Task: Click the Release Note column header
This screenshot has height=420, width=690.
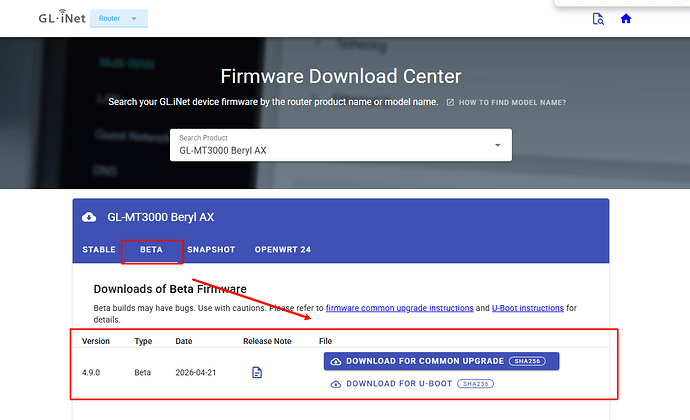Action: click(x=267, y=341)
